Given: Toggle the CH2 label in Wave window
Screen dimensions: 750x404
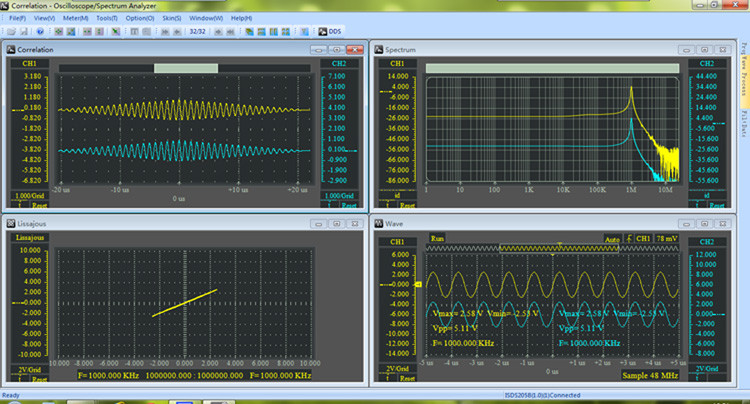Looking at the screenshot, I should point(706,242).
